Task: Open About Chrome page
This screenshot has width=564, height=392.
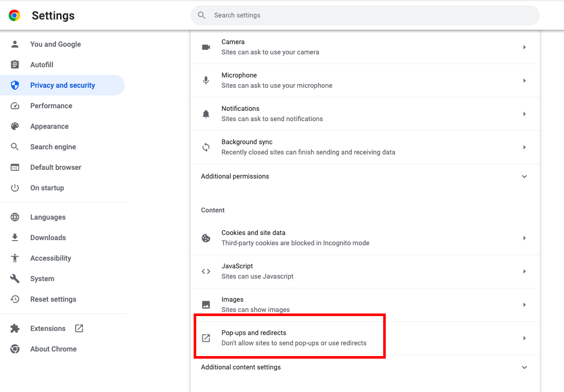Action: 53,349
